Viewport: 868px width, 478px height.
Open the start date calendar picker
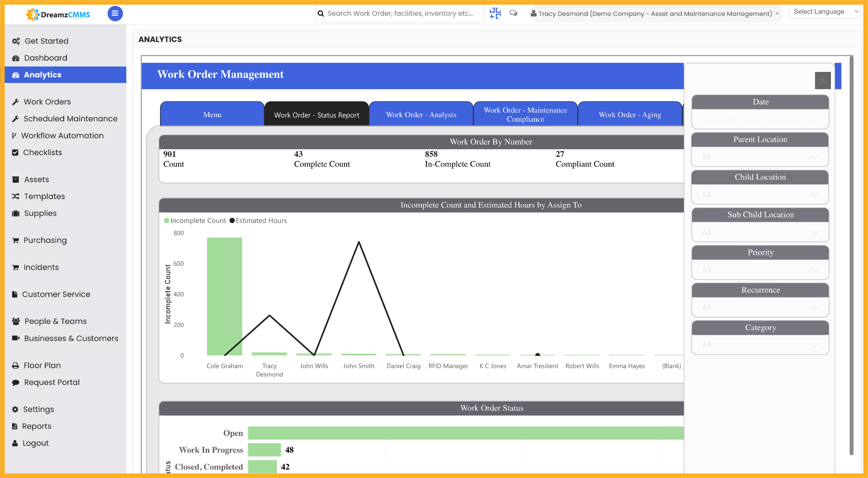pyautogui.click(x=752, y=120)
